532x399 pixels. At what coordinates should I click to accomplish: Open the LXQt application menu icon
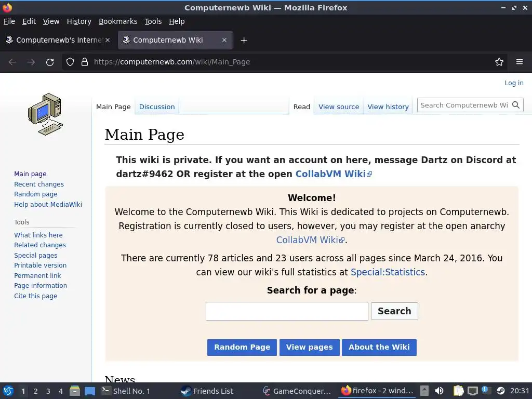click(x=8, y=391)
